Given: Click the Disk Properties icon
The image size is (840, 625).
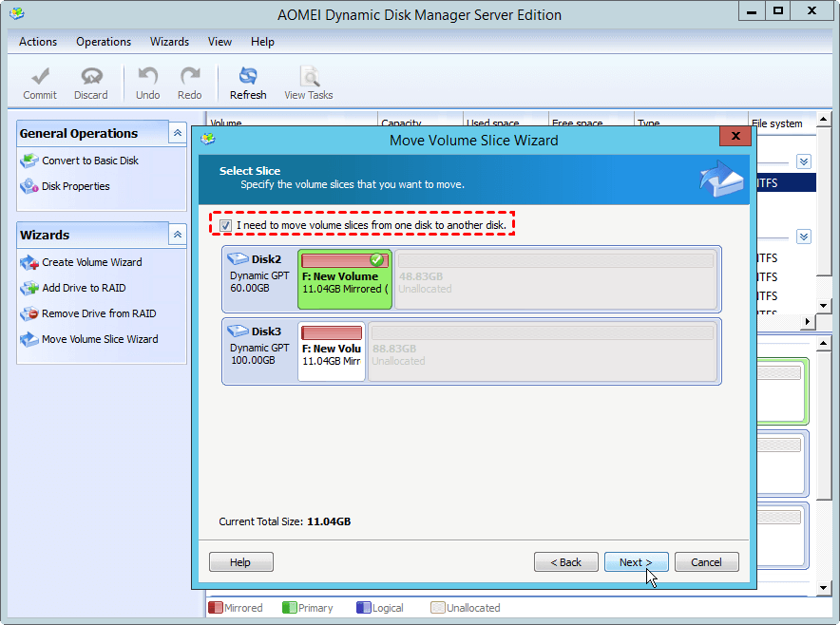Looking at the screenshot, I should 29,186.
